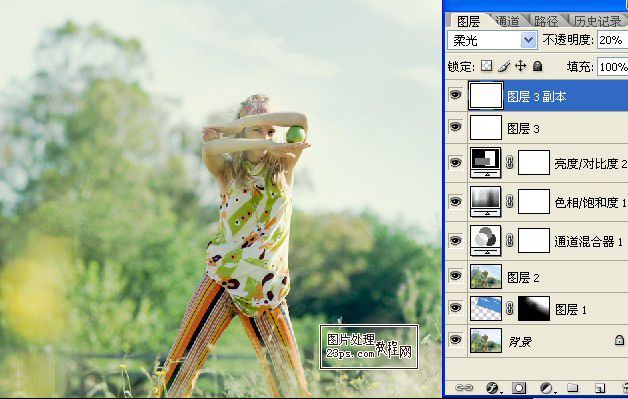The height and width of the screenshot is (399, 628).
Task: Click the link icon on 通道混合器 1
Action: [509, 240]
